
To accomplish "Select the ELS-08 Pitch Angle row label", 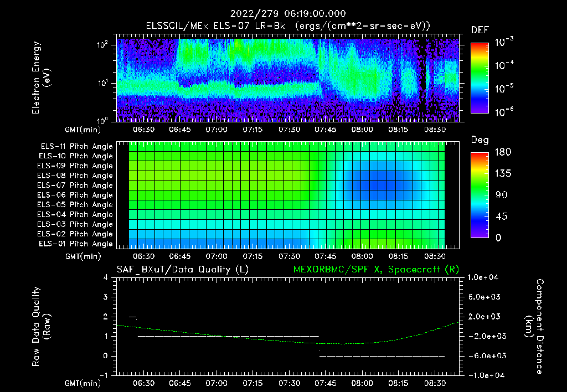I will [x=75, y=176].
